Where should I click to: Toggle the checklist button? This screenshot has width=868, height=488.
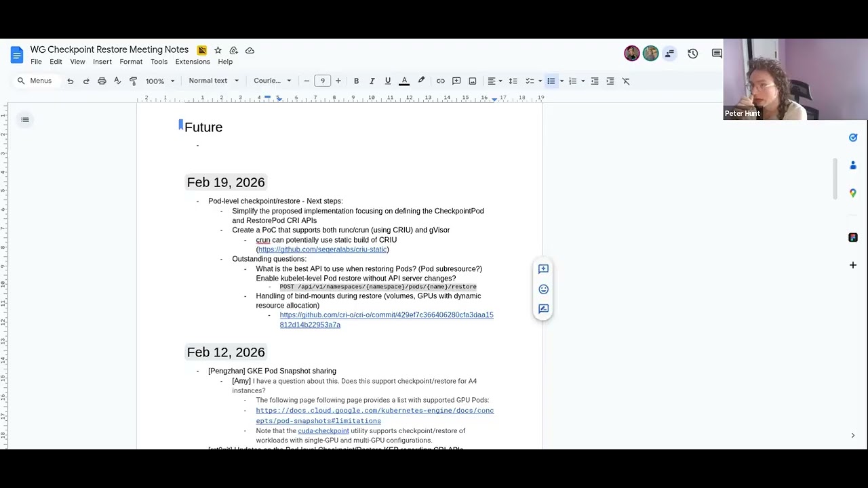530,81
